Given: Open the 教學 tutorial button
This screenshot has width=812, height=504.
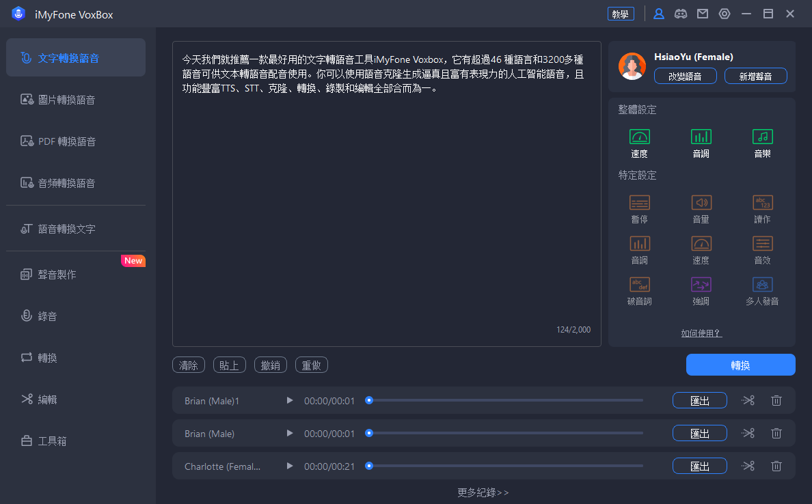Looking at the screenshot, I should tap(621, 14).
